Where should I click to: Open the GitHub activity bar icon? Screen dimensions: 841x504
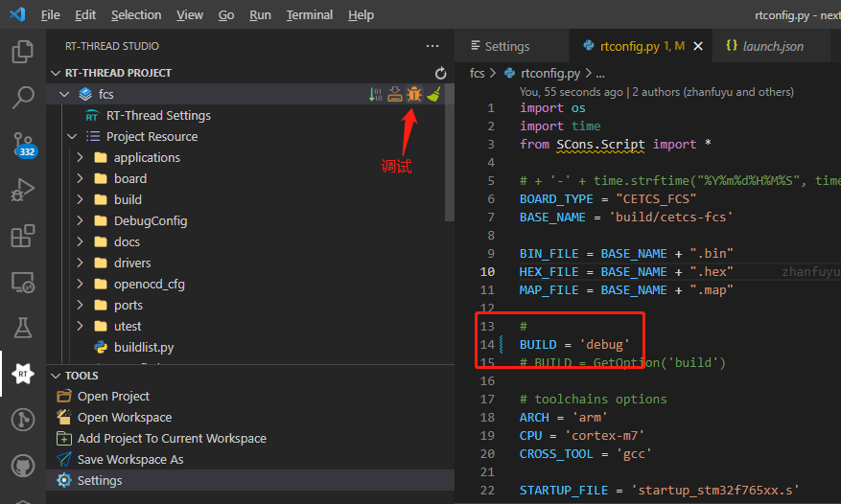(22, 466)
